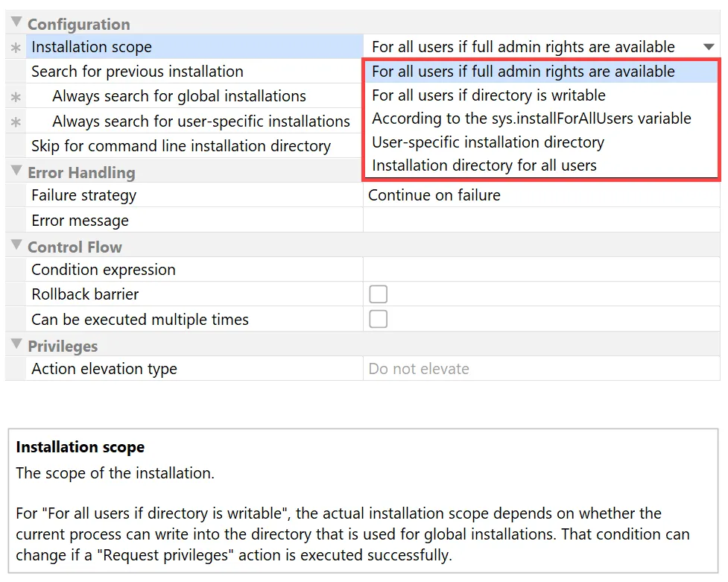
Task: Choose According to the sys.installForAllUsers variable
Action: (x=531, y=118)
